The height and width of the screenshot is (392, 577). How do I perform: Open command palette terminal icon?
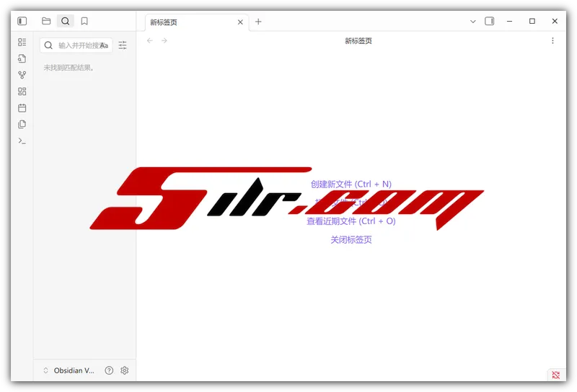pyautogui.click(x=22, y=141)
